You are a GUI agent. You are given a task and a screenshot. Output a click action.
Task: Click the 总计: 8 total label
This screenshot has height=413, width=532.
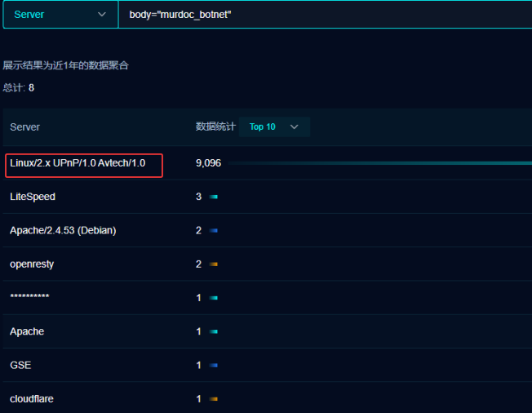point(18,87)
